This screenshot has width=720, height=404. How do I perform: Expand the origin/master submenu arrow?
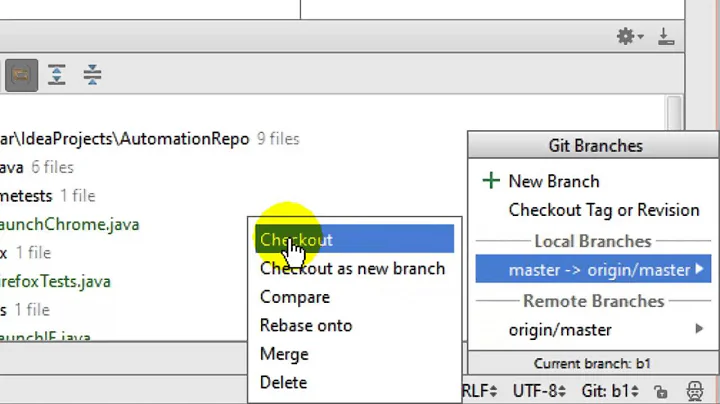[x=699, y=329]
